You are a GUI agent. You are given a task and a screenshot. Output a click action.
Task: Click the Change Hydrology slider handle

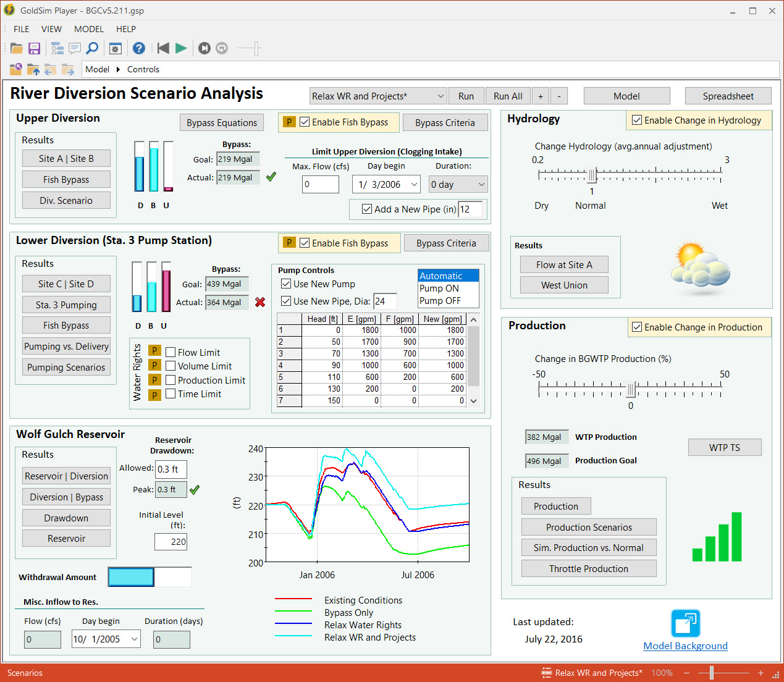tap(591, 175)
